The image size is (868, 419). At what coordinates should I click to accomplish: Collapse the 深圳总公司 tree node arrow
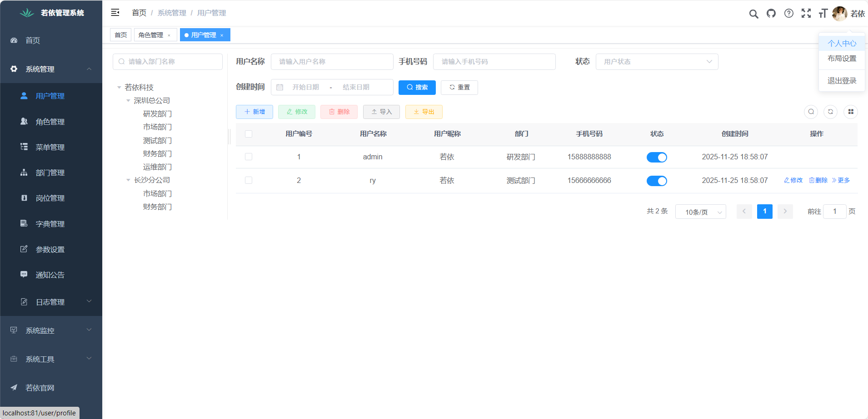point(128,100)
